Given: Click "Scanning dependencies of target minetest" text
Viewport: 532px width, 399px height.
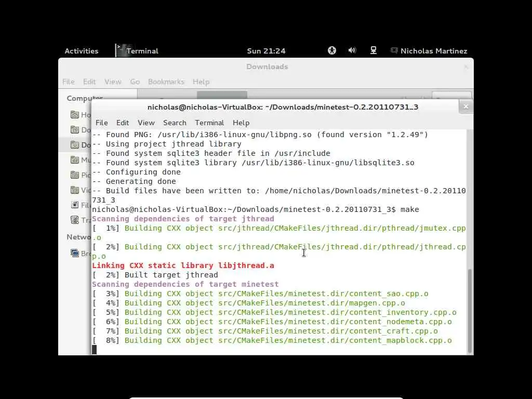Looking at the screenshot, I should [x=185, y=284].
